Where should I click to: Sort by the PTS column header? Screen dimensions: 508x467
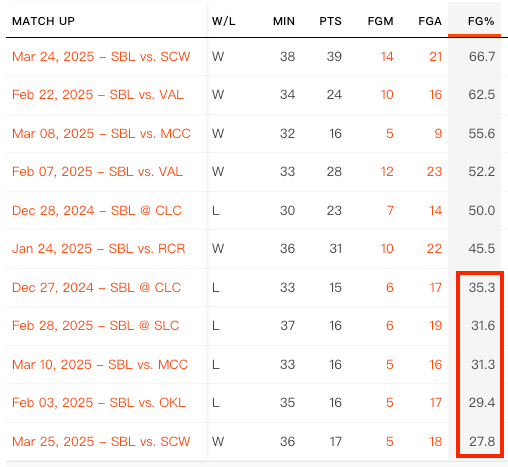330,21
